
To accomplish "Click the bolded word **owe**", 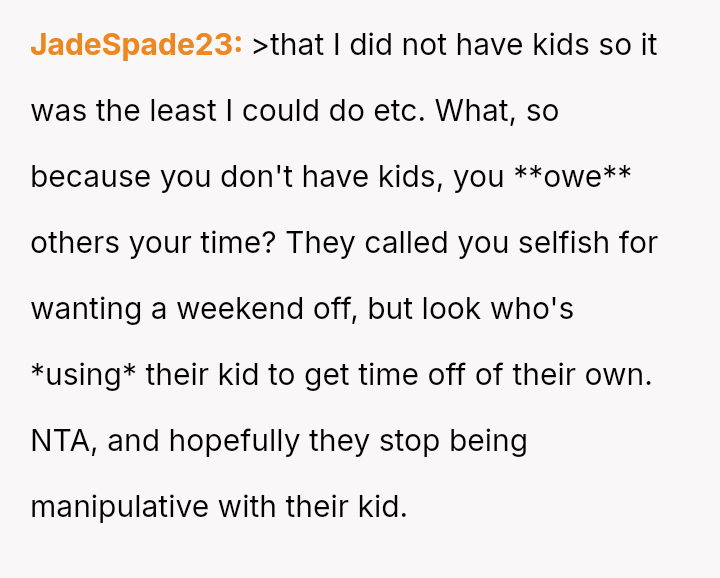I will tap(571, 177).
